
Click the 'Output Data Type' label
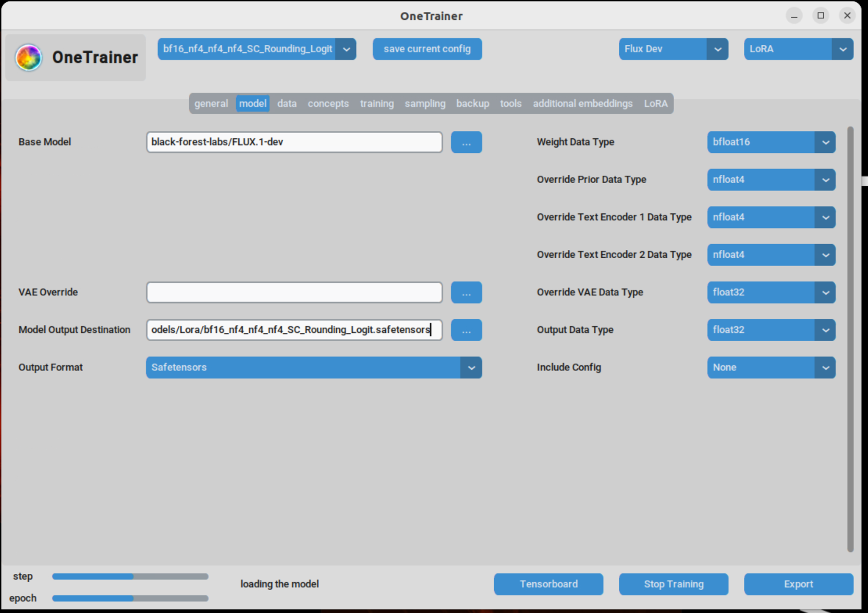point(575,330)
